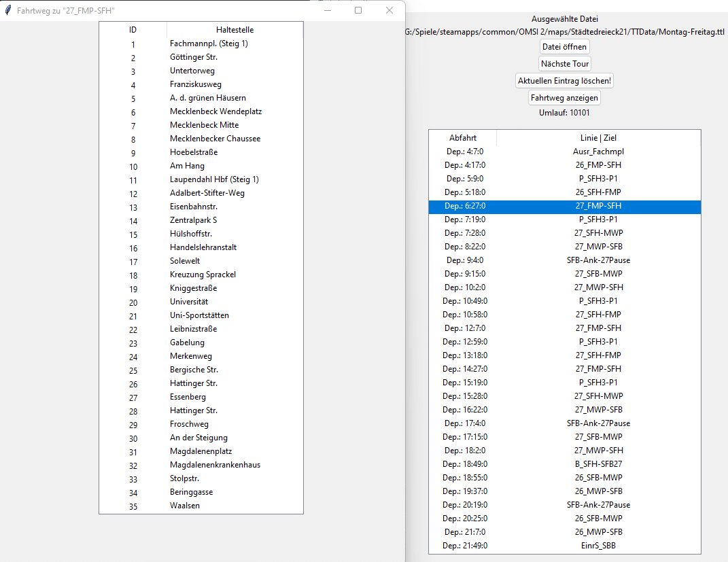728x562 pixels.
Task: Choose the "Universität" stop row
Action: (189, 302)
